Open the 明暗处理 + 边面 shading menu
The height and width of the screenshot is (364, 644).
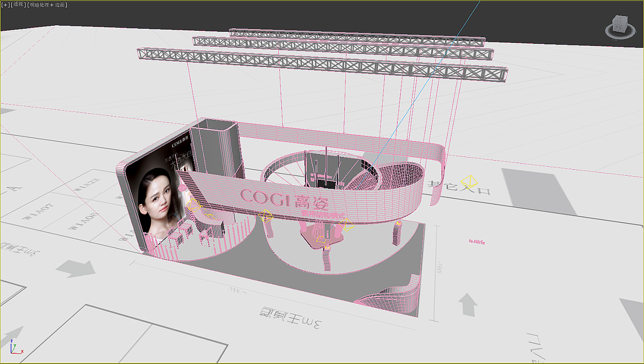pos(47,5)
